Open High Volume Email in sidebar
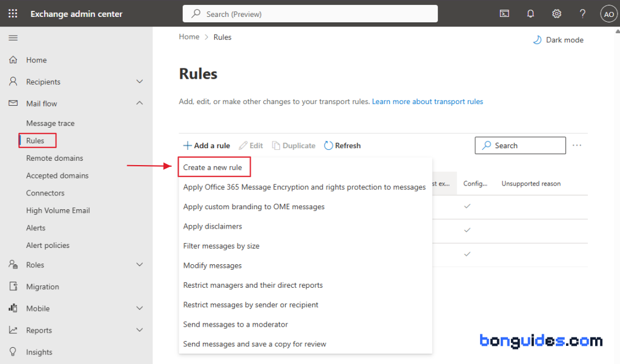The width and height of the screenshot is (620, 364). pyautogui.click(x=58, y=210)
